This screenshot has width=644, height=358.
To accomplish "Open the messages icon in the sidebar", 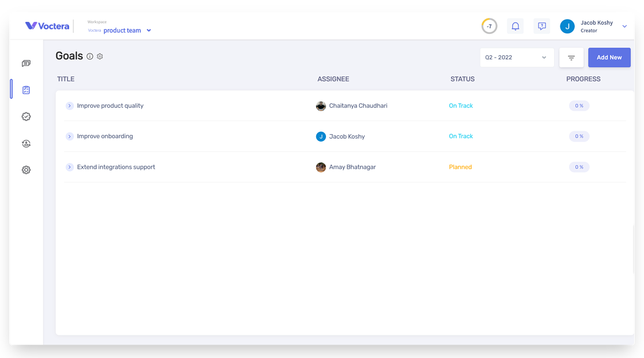I will tap(26, 63).
